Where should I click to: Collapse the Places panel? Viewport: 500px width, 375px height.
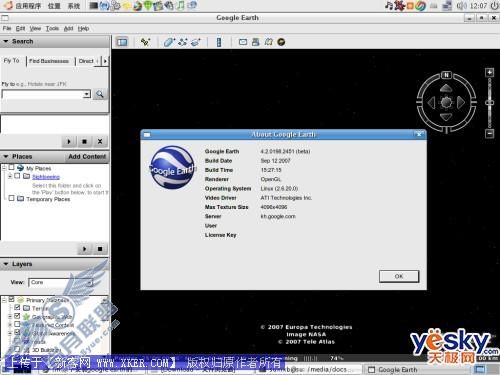[x=6, y=156]
